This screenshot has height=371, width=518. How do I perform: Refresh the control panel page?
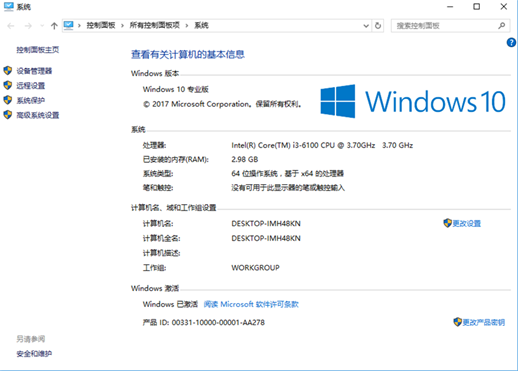coord(378,26)
